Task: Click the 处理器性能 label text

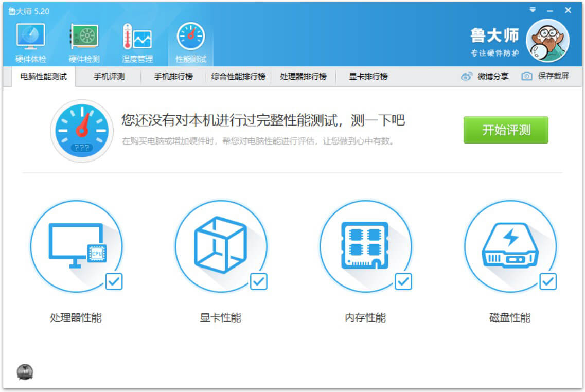Action: click(x=76, y=317)
